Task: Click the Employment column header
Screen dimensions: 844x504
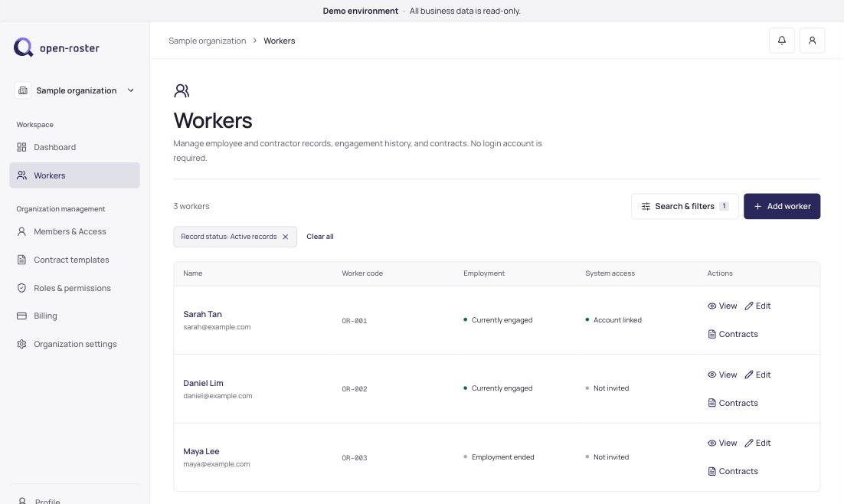Action: click(x=484, y=273)
